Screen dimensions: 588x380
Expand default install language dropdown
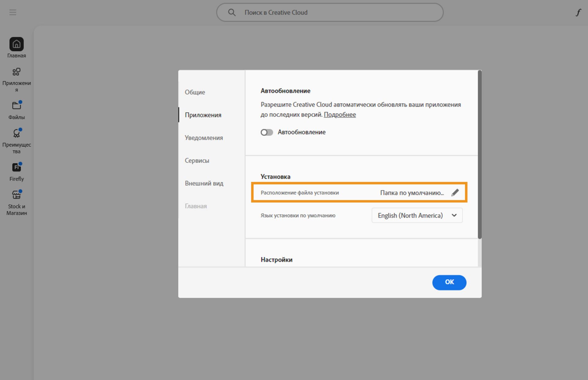pos(417,215)
